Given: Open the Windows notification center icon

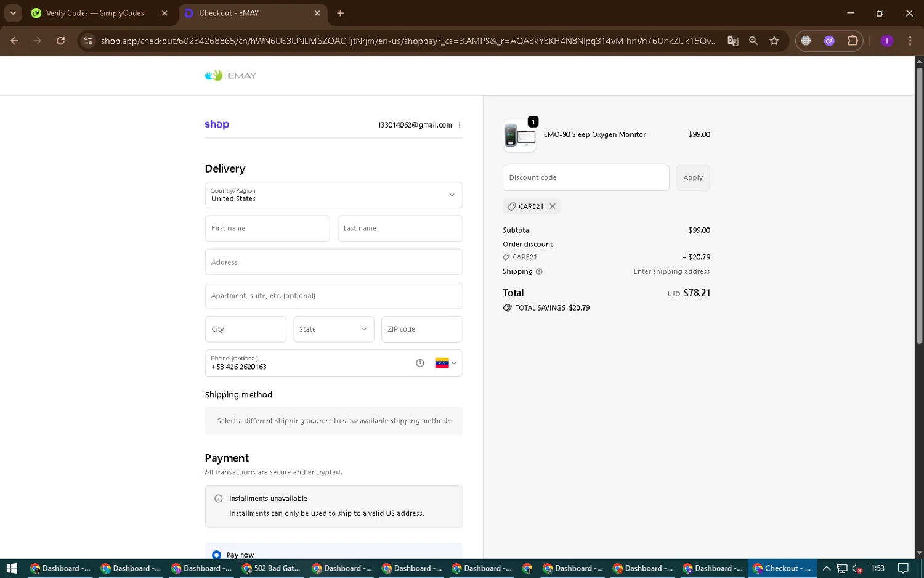Looking at the screenshot, I should pyautogui.click(x=903, y=568).
